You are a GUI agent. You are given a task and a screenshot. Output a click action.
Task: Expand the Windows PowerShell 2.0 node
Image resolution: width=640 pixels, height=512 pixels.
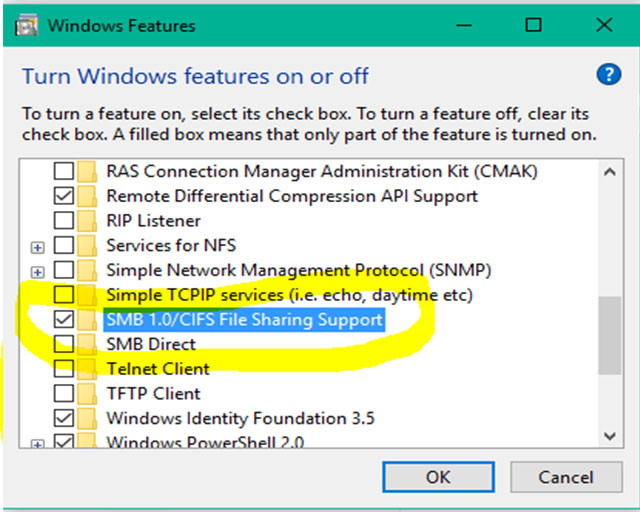(38, 443)
